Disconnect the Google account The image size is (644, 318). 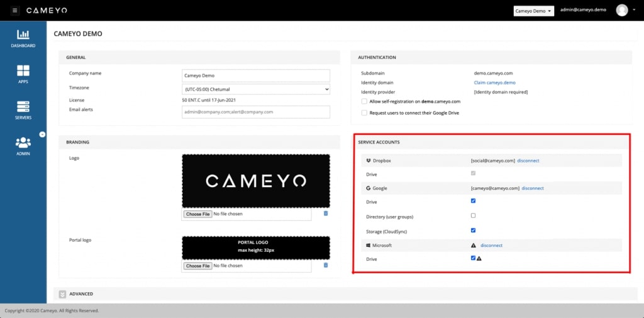point(533,188)
